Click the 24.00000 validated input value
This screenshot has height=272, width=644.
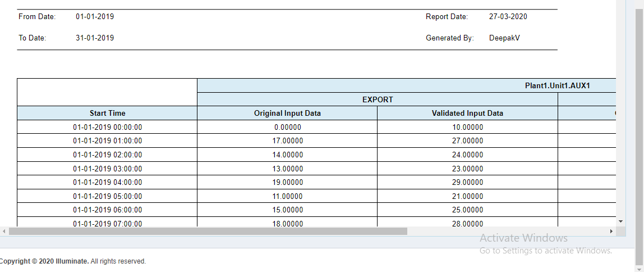(x=467, y=155)
